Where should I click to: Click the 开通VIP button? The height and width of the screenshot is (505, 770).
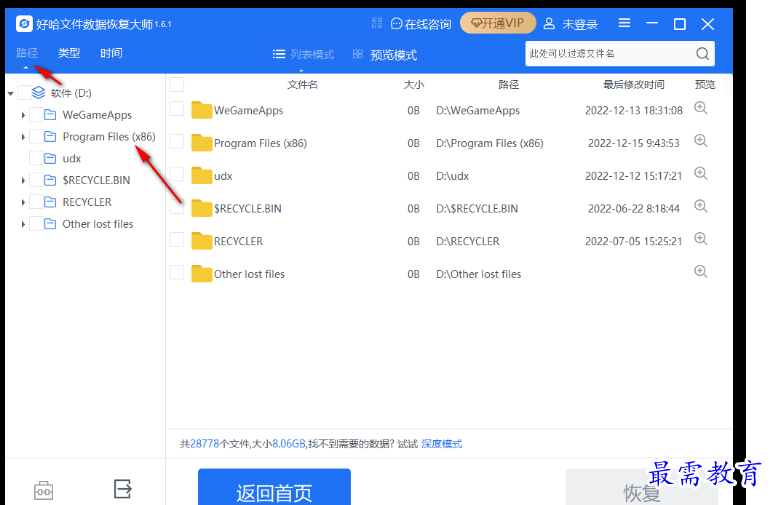point(497,23)
